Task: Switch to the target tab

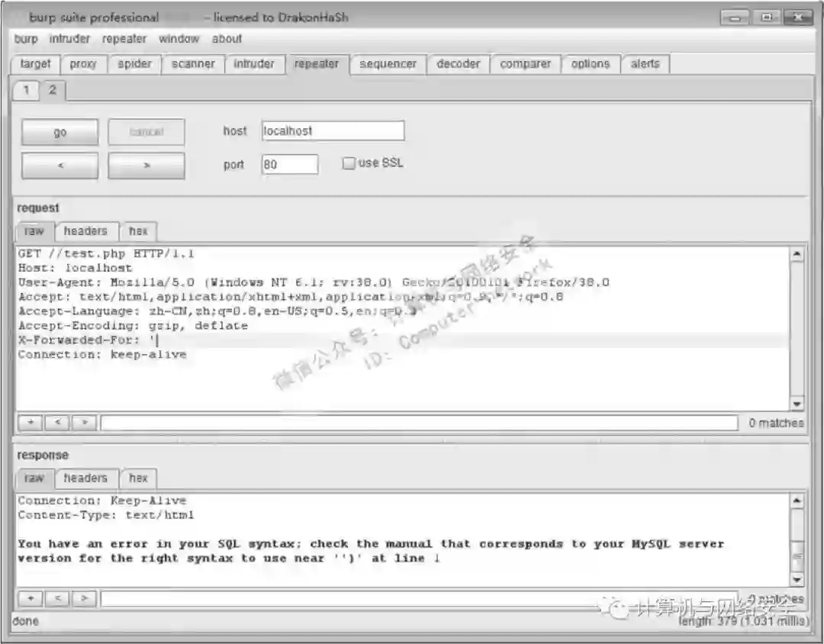Action: pos(35,64)
